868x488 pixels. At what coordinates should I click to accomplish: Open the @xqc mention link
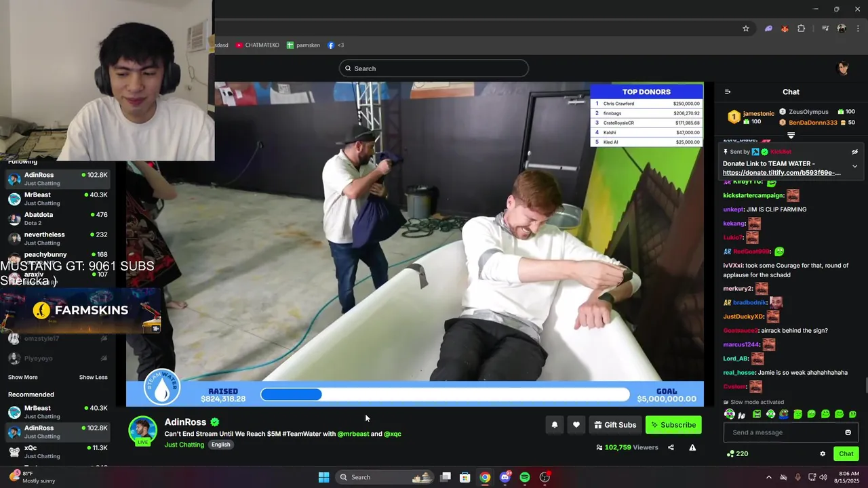(393, 434)
